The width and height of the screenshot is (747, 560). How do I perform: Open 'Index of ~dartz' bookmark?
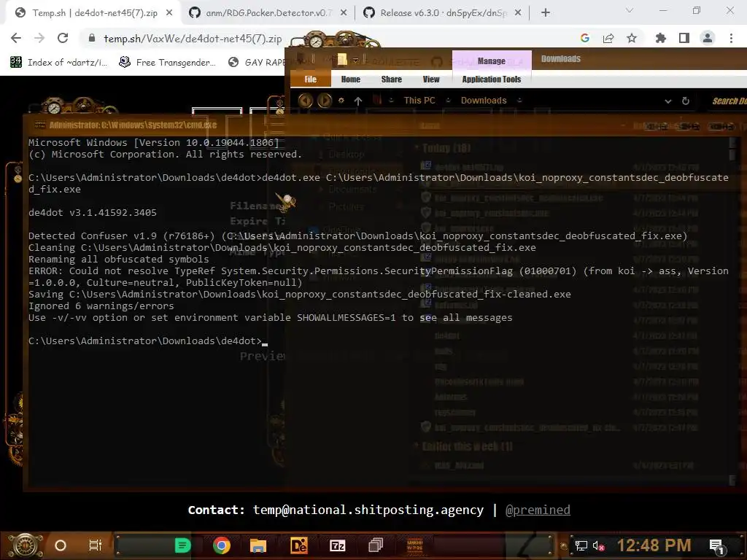coord(59,62)
